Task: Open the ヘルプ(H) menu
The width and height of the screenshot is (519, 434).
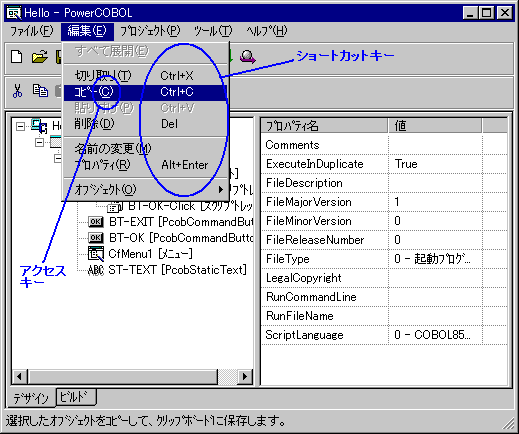Action: pyautogui.click(x=266, y=31)
